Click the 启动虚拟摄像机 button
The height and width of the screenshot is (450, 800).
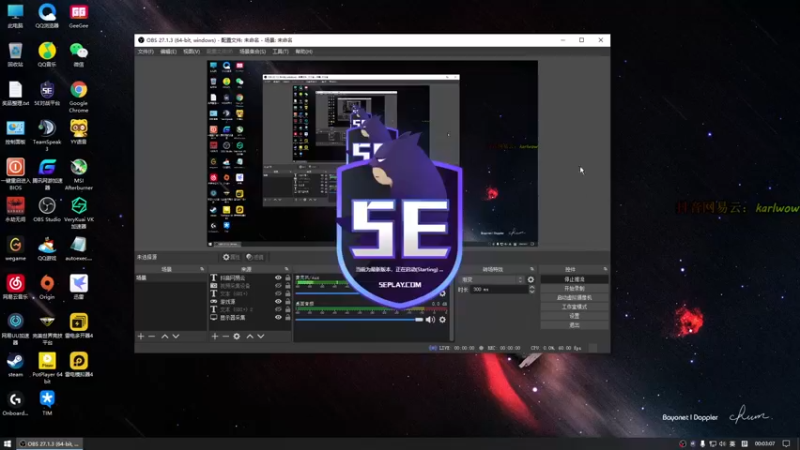point(574,297)
